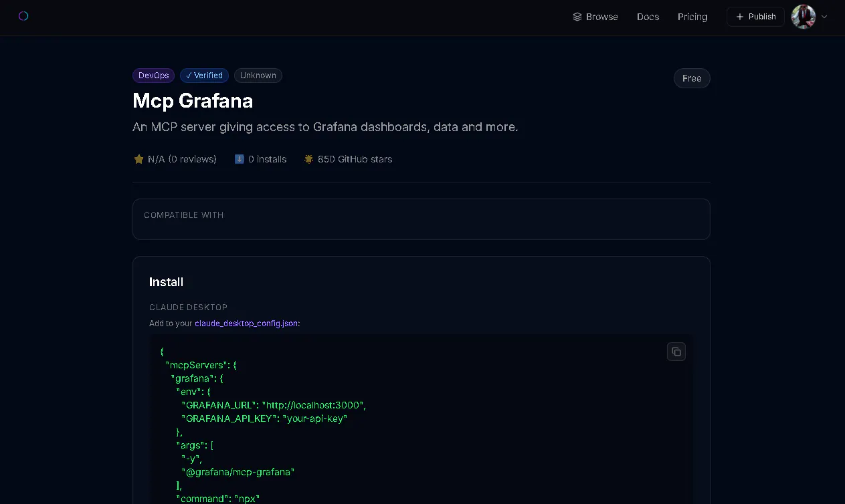Go to Docs
This screenshot has height=504, width=845.
tap(648, 17)
